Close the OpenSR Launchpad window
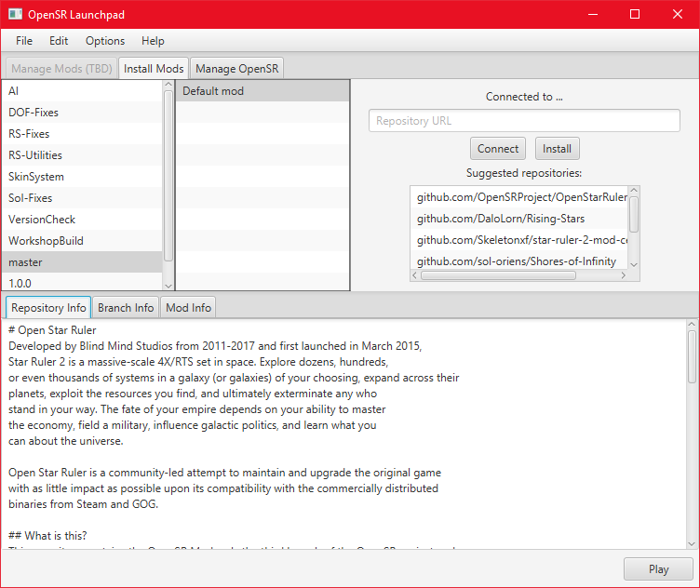The height and width of the screenshot is (588, 700). pos(678,14)
